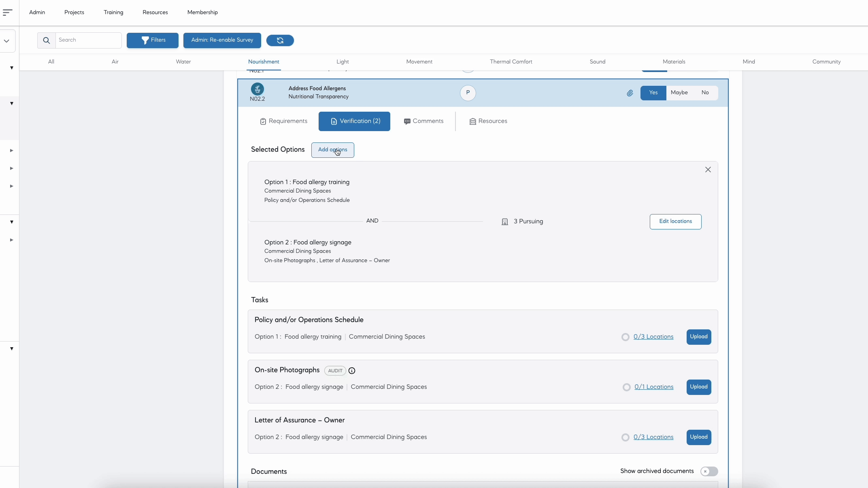Switch to the Water concept tab

183,62
